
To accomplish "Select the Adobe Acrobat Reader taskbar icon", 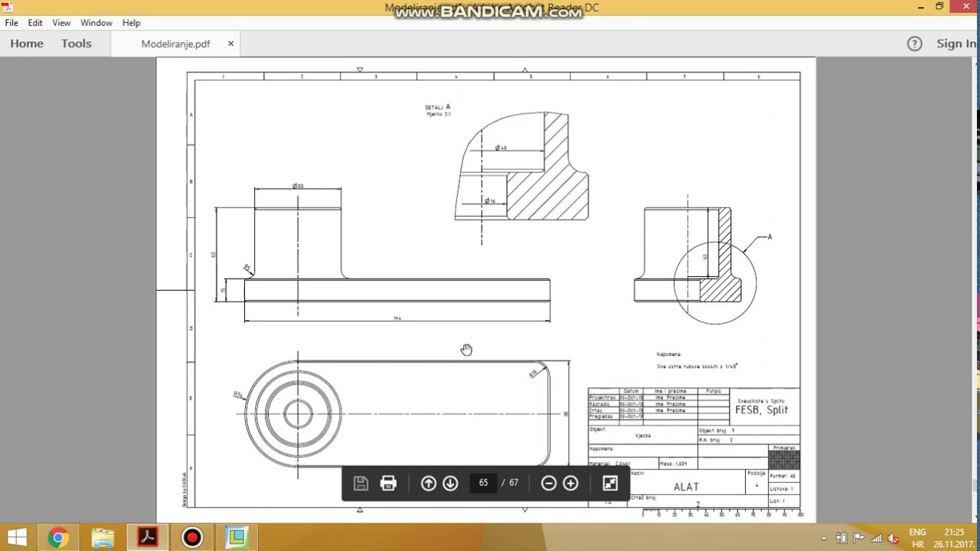I will click(147, 538).
